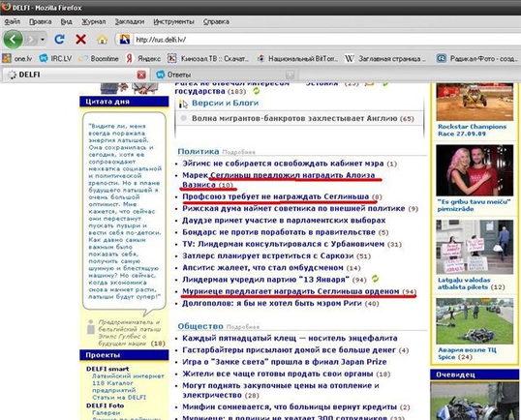
Task: Click Подробнее next to Общество
Action: (x=243, y=327)
